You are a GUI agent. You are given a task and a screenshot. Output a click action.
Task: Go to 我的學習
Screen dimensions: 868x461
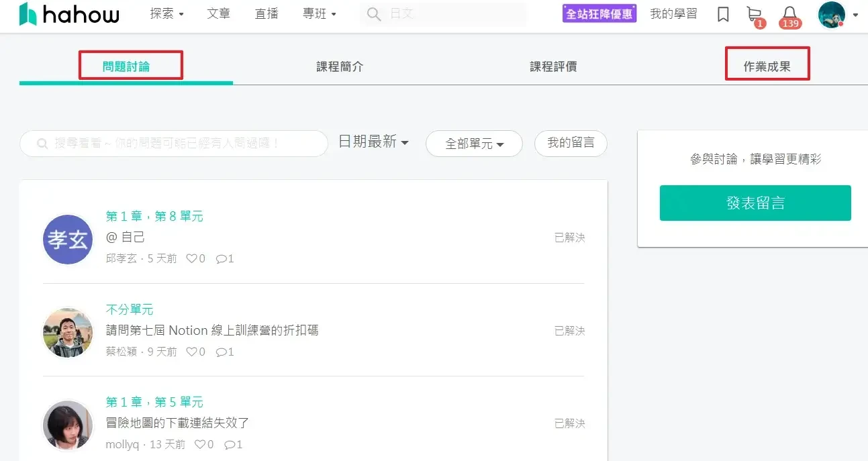pos(673,13)
